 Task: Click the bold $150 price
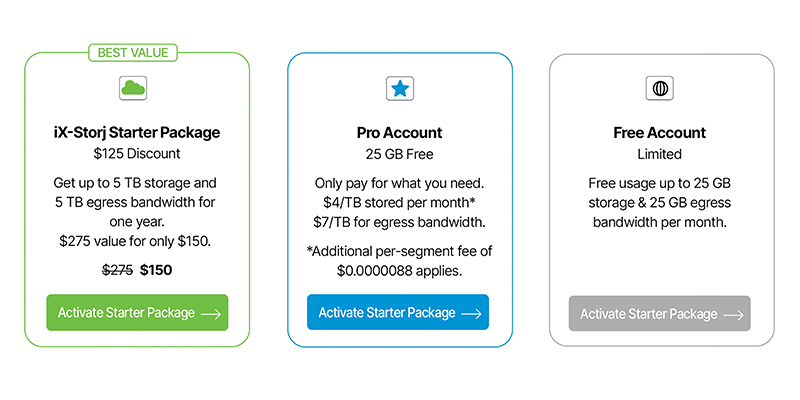pos(156,270)
